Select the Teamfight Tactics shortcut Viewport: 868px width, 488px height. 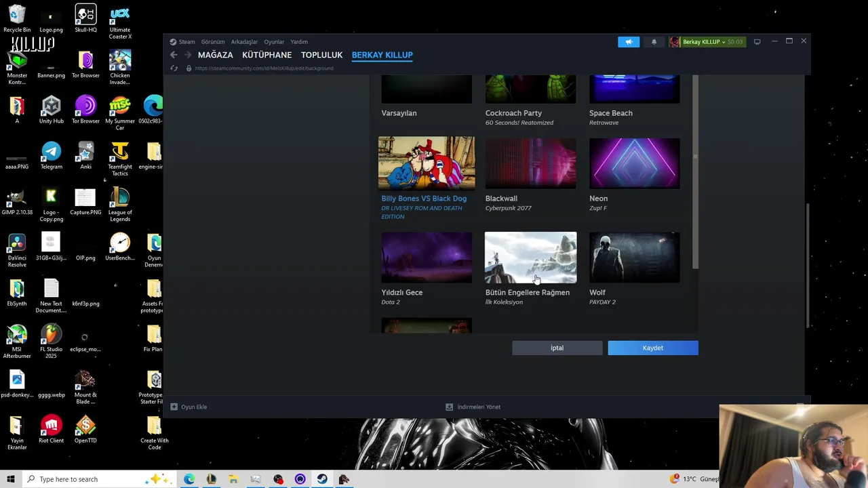tap(120, 159)
